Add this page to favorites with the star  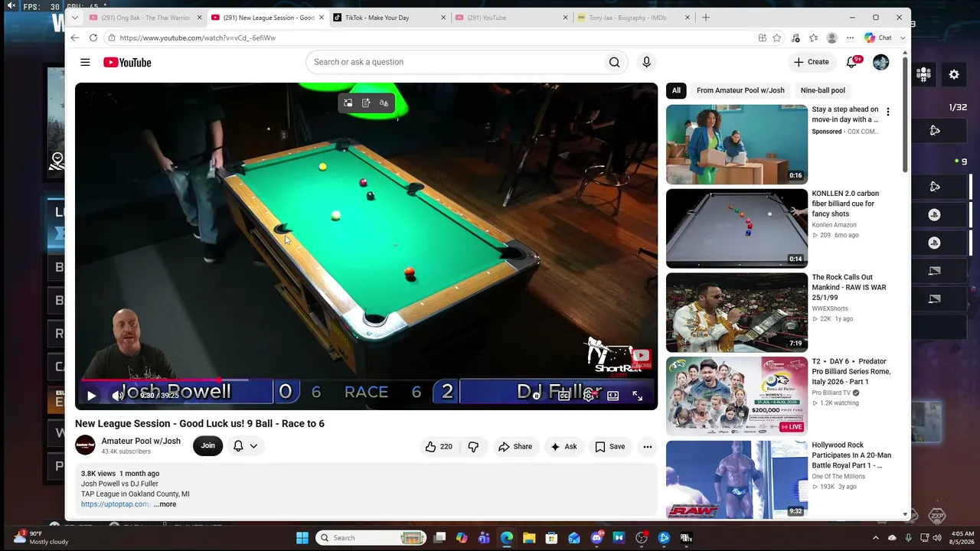pos(777,37)
